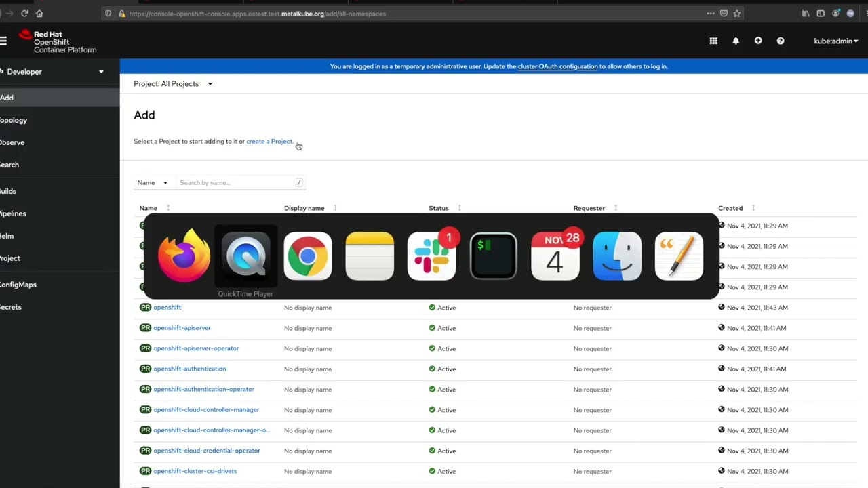The image size is (868, 488).
Task: Switch to Finder in the app switcher
Action: tap(617, 256)
